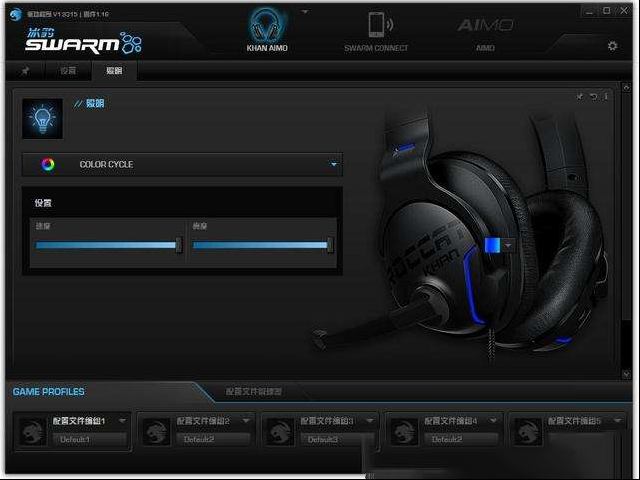Click the brightness slider track
Screen dimensions: 640x480
(262, 245)
